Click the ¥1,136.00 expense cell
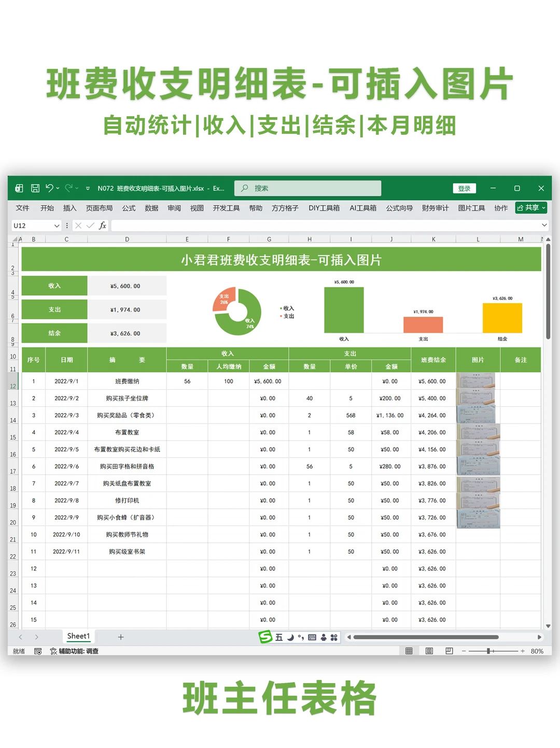Image resolution: width=560 pixels, height=748 pixels. pos(391,415)
